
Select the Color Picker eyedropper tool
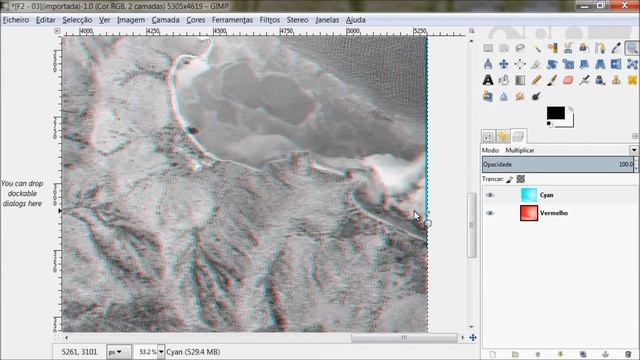pyautogui.click(x=616, y=48)
